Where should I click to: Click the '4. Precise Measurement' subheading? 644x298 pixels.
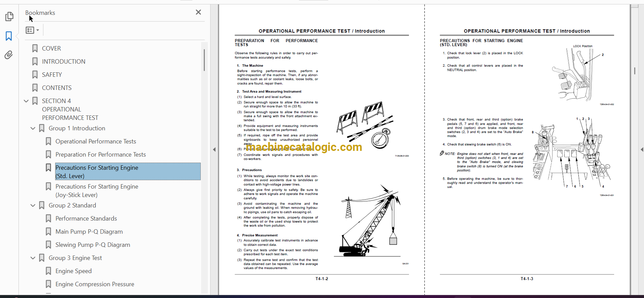pyautogui.click(x=257, y=235)
